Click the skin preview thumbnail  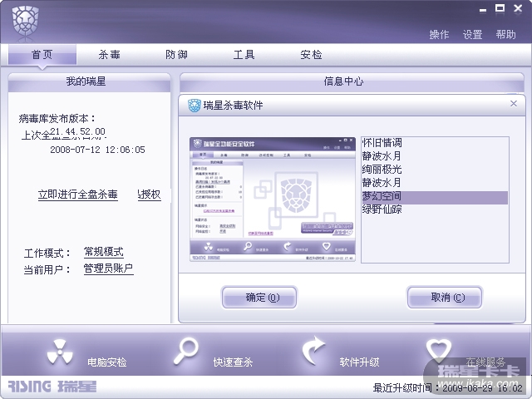coord(273,199)
